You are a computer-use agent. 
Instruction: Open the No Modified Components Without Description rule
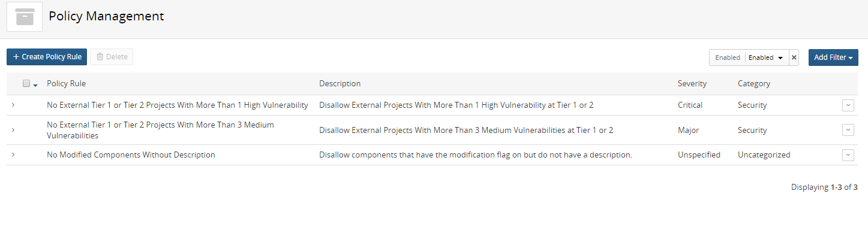pos(131,155)
